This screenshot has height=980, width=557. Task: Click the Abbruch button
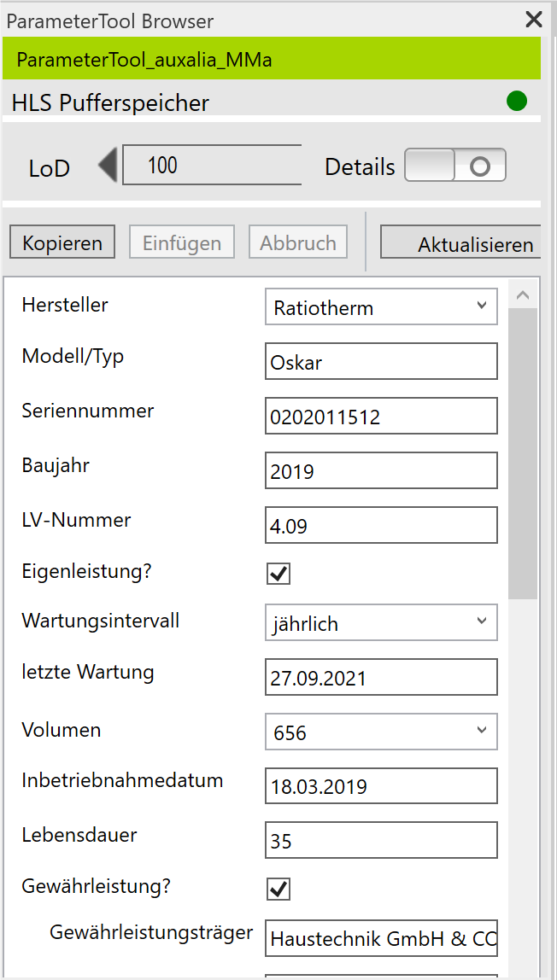pos(298,242)
